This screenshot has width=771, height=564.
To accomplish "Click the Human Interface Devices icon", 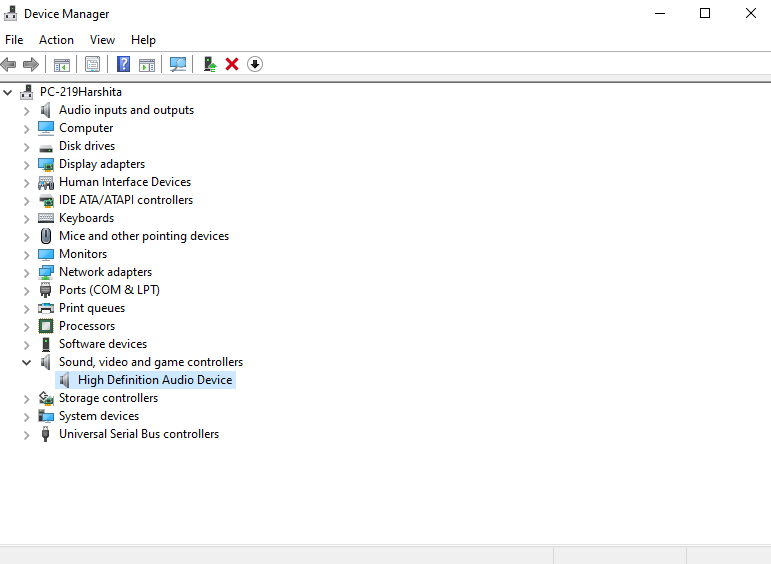I will (x=46, y=183).
